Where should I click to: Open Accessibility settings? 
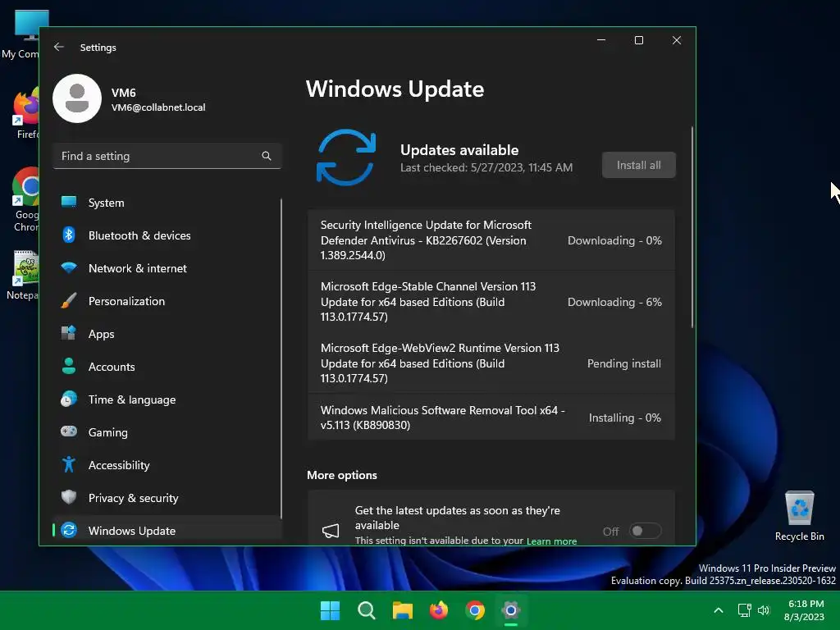(x=167, y=465)
